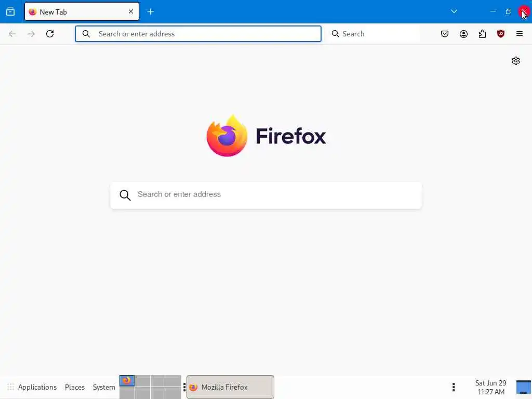
Task: Minimize the Firefox window
Action: pyautogui.click(x=493, y=11)
